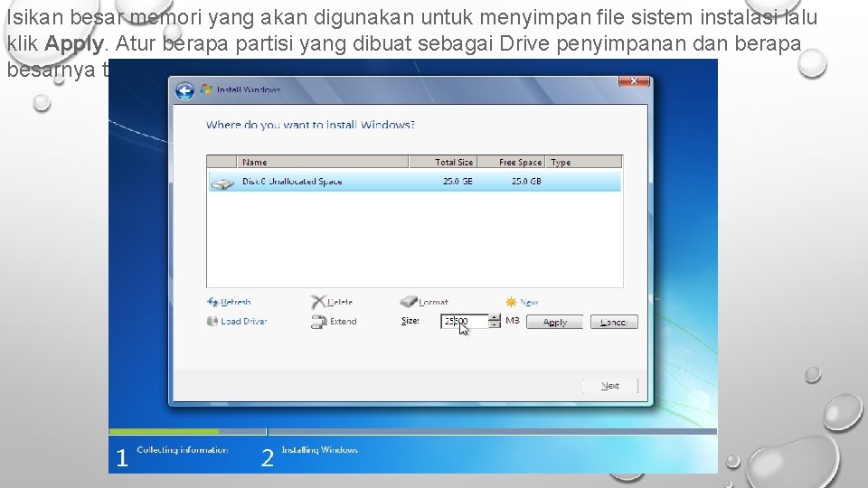The height and width of the screenshot is (488, 868).
Task: Close the Install Windows dialog
Action: tap(634, 81)
